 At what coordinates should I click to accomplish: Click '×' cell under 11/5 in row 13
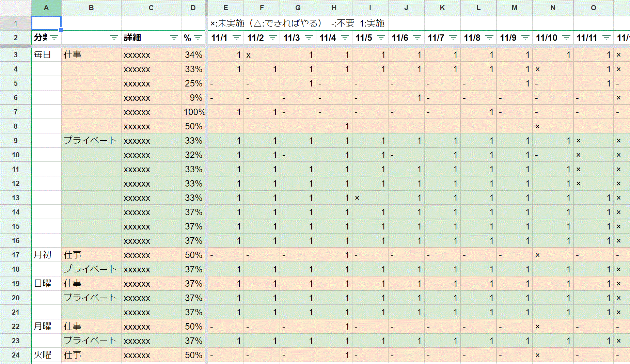pyautogui.click(x=370, y=198)
